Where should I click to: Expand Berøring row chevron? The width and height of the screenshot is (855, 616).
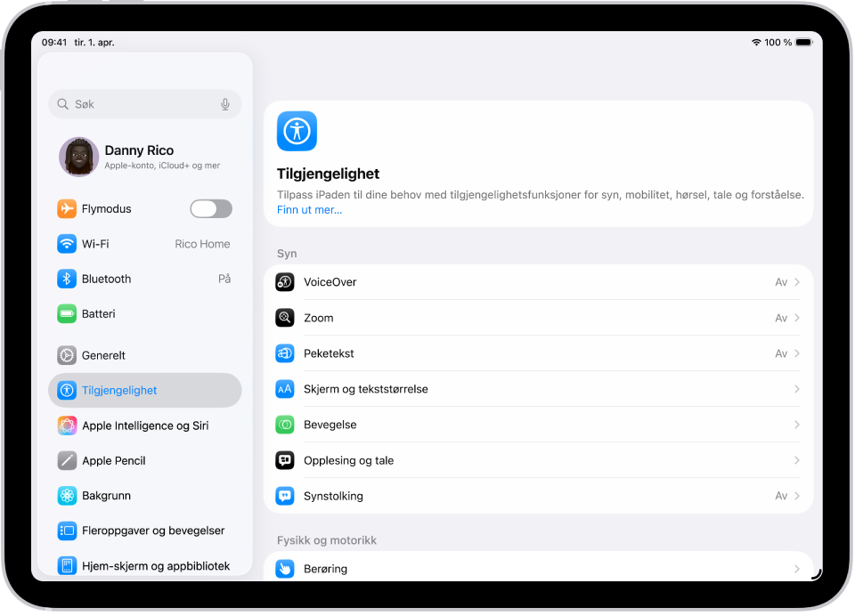[x=796, y=569]
